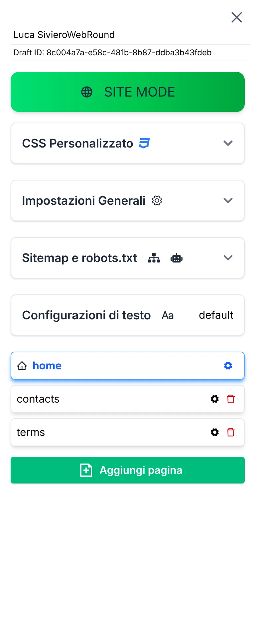Viewport: 254px width, 644px height.
Task: Click the CSS3 logo icon
Action: tap(144, 143)
